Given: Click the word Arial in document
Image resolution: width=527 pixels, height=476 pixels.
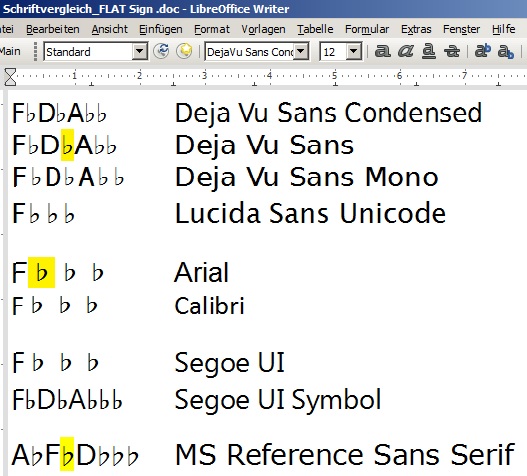Looking at the screenshot, I should [x=202, y=272].
